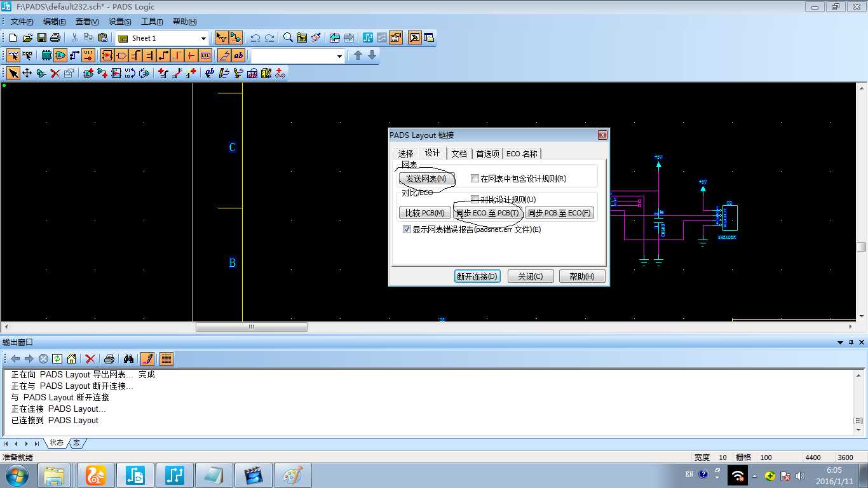The width and height of the screenshot is (868, 488).
Task: Switch to the 文档 tab
Action: (x=459, y=154)
